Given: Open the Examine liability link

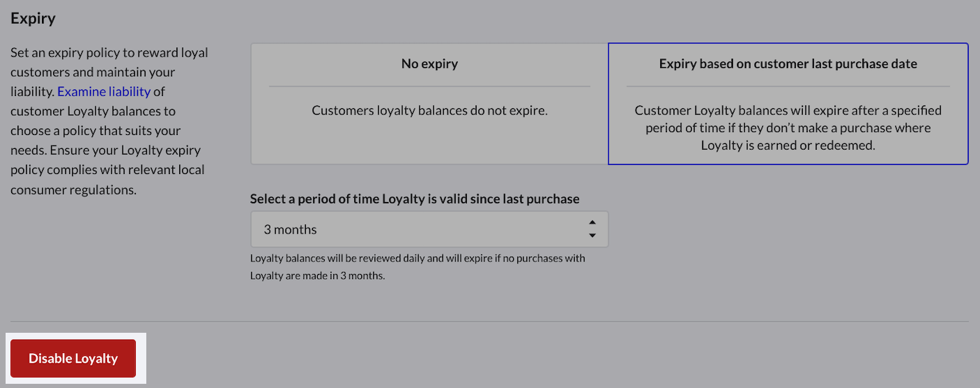Looking at the screenshot, I should click(104, 92).
